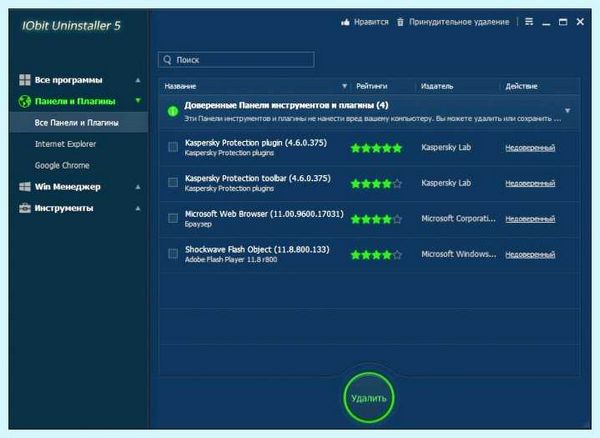
Task: Select the Kaspersky Protection toolbar (4.6.0.375) name
Action: (258, 178)
